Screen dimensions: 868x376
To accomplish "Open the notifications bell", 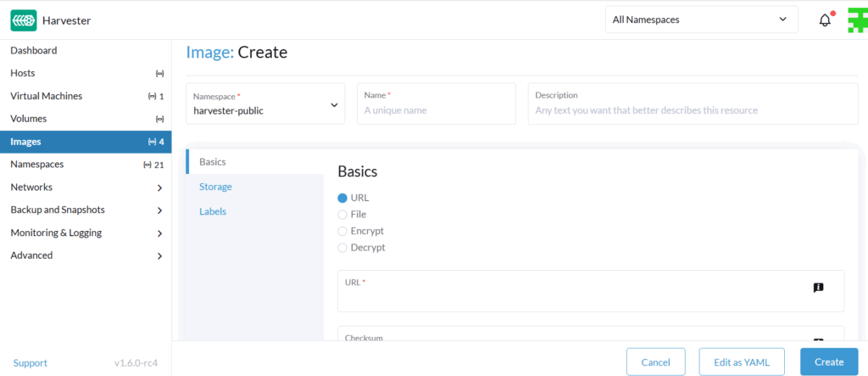I will 825,20.
